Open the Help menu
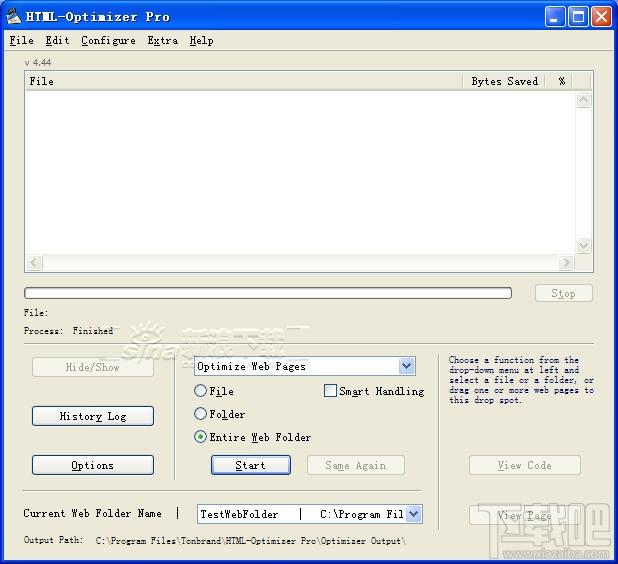Screen dimensions: 618x564 (x=201, y=40)
